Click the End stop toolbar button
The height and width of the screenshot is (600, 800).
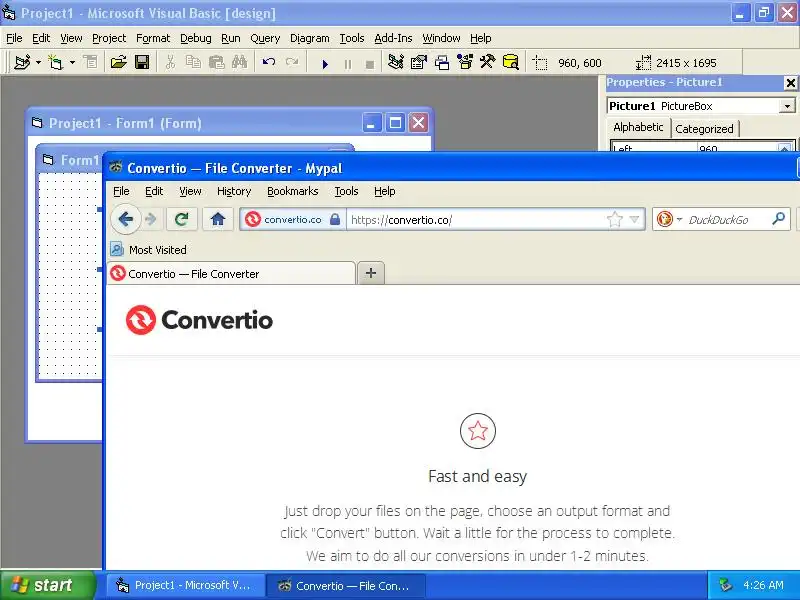370,64
